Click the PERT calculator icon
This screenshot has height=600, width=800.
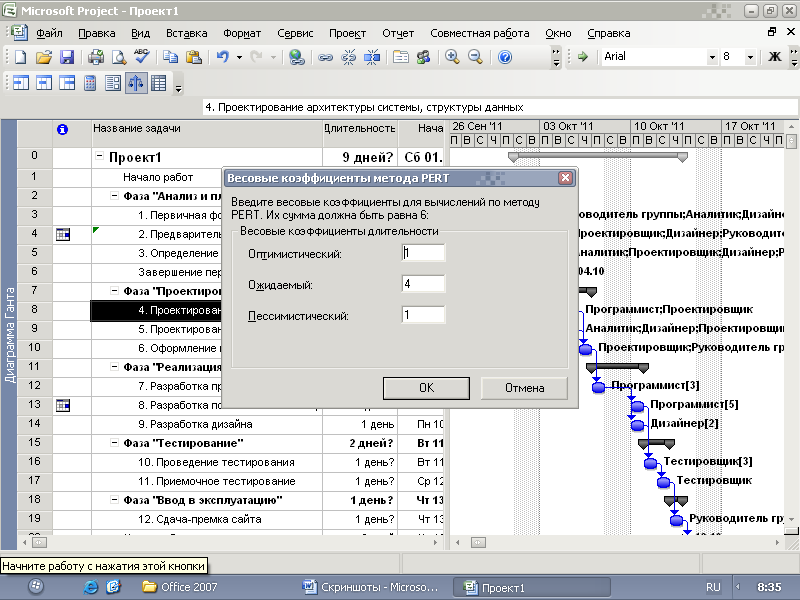[89, 83]
